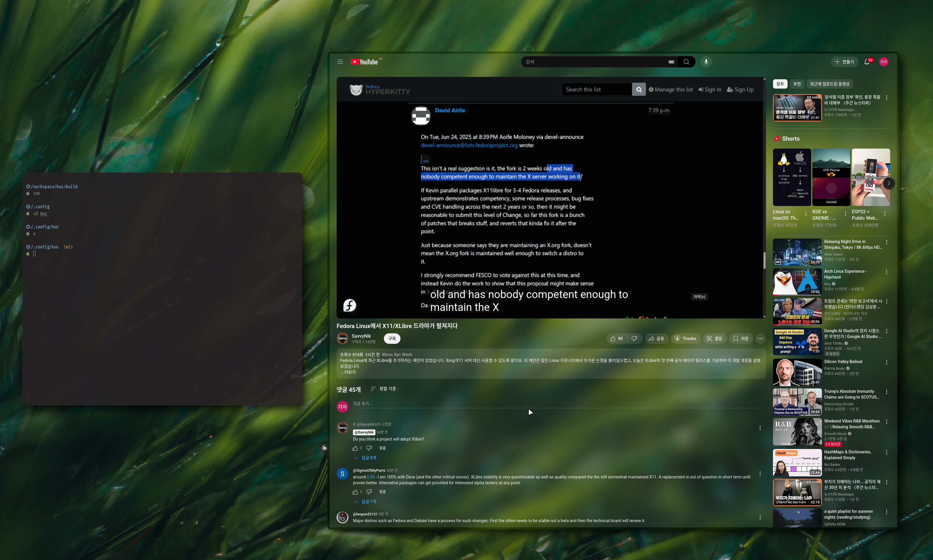Activate voice search microphone icon

click(x=706, y=62)
